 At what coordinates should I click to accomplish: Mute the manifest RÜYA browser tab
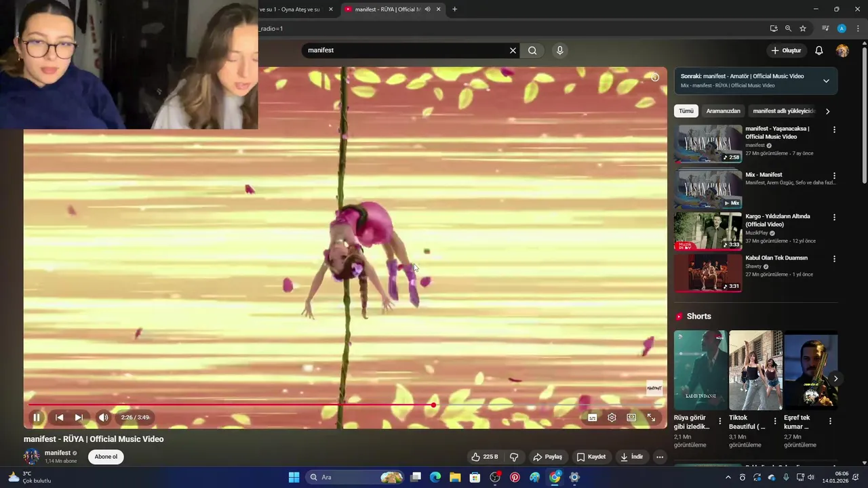point(427,9)
